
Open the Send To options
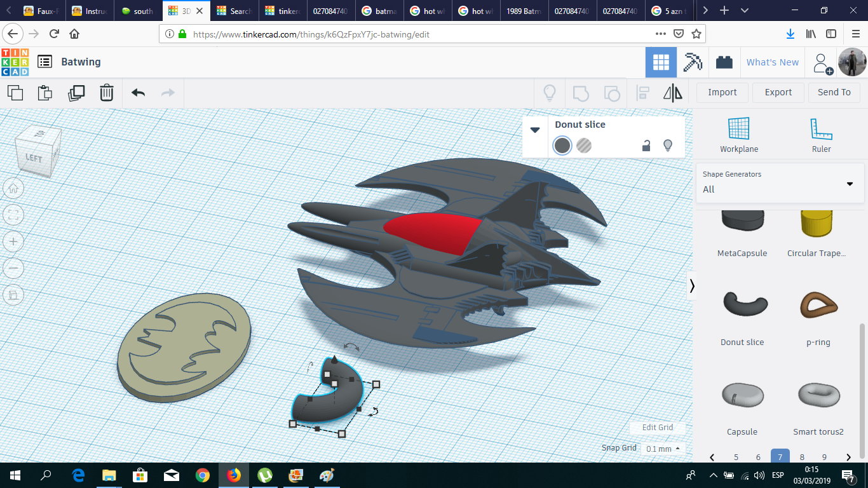(x=834, y=92)
